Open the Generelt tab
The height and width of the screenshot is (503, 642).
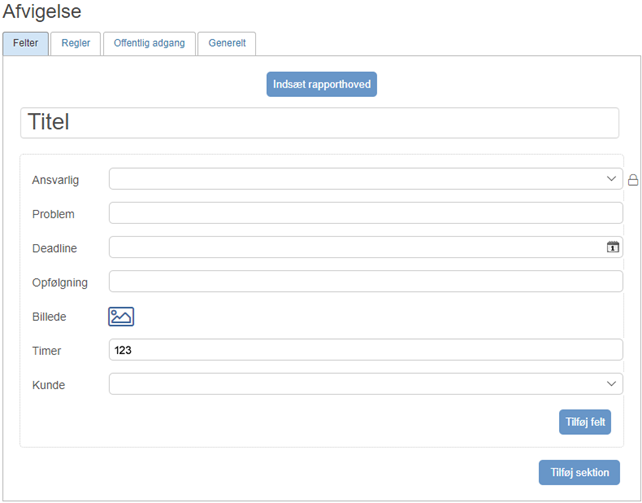coord(227,43)
